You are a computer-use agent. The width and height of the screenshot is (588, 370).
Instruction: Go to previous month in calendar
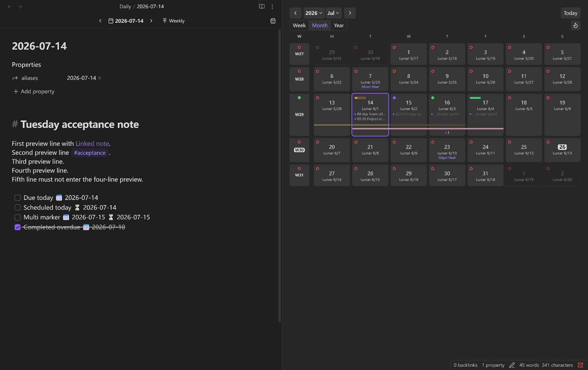pyautogui.click(x=295, y=13)
